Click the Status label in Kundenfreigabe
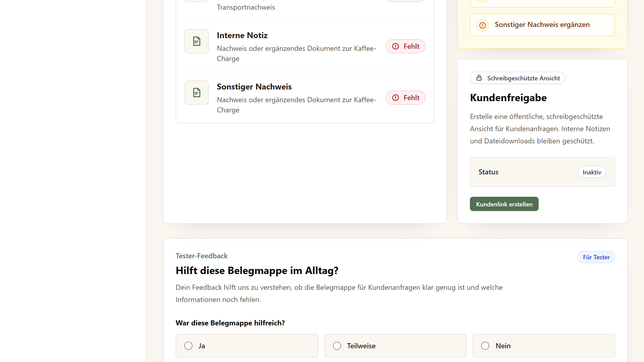This screenshot has height=362, width=644. 488,172
